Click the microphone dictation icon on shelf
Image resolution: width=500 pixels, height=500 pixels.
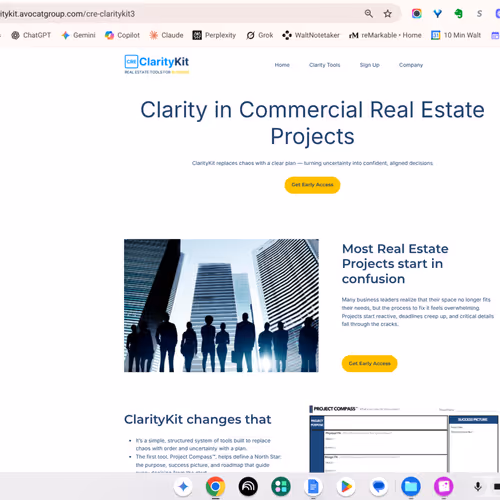(x=478, y=487)
